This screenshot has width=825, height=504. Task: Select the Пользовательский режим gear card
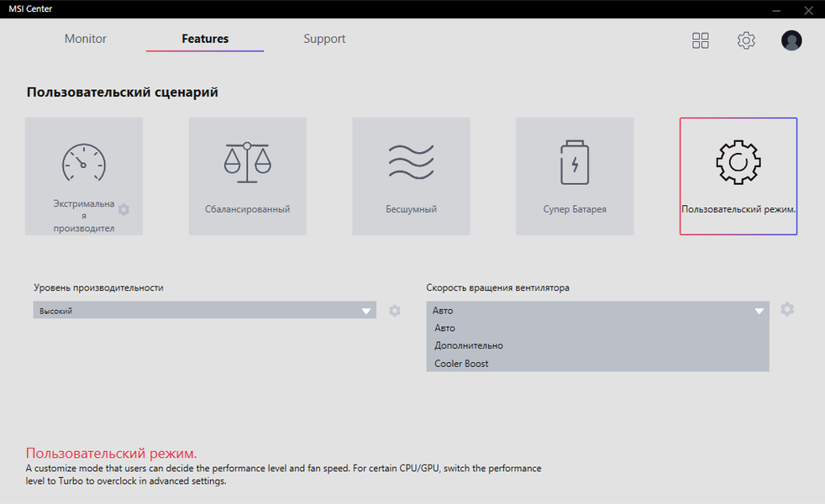click(738, 176)
